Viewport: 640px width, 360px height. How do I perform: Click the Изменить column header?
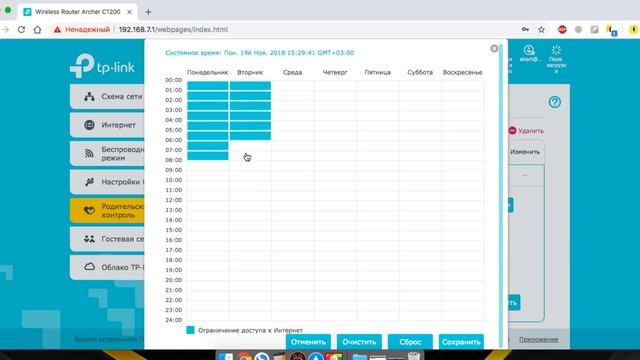(525, 152)
